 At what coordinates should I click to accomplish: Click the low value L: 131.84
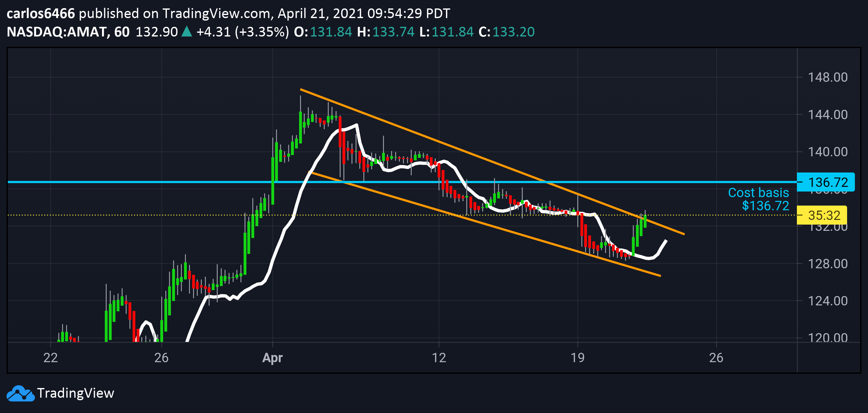coord(446,32)
